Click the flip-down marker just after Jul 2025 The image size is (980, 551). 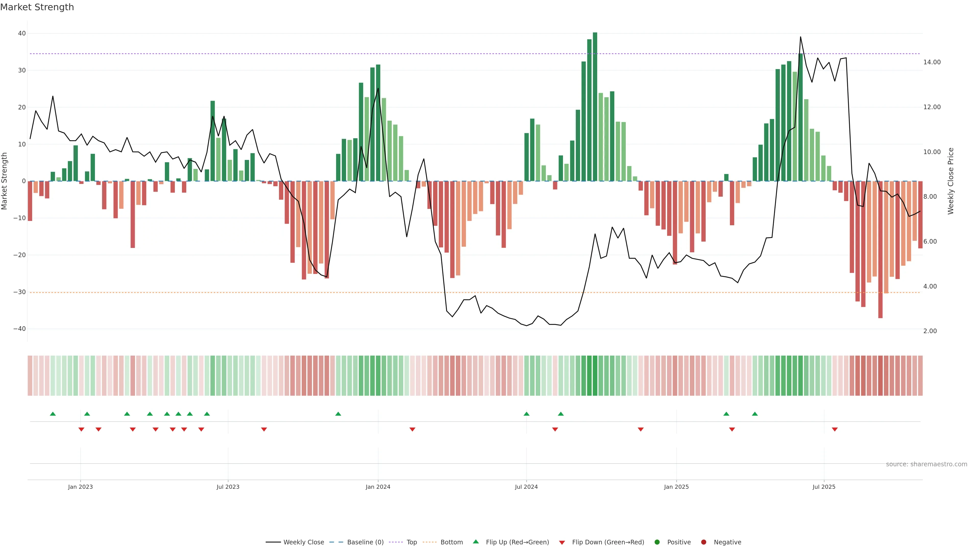835,429
